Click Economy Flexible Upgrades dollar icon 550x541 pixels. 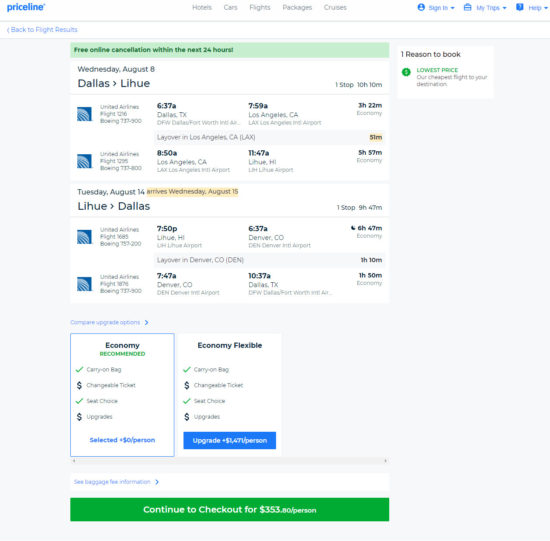(187, 417)
